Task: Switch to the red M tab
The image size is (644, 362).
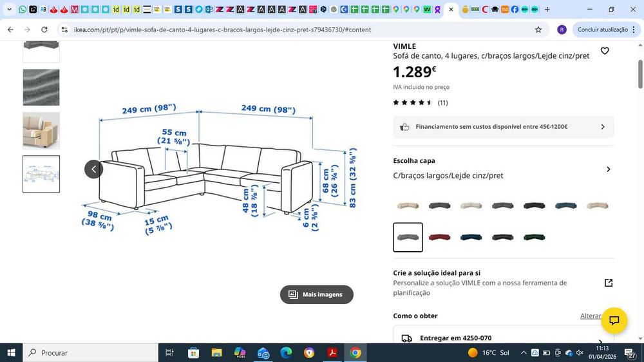Action: click(74, 9)
